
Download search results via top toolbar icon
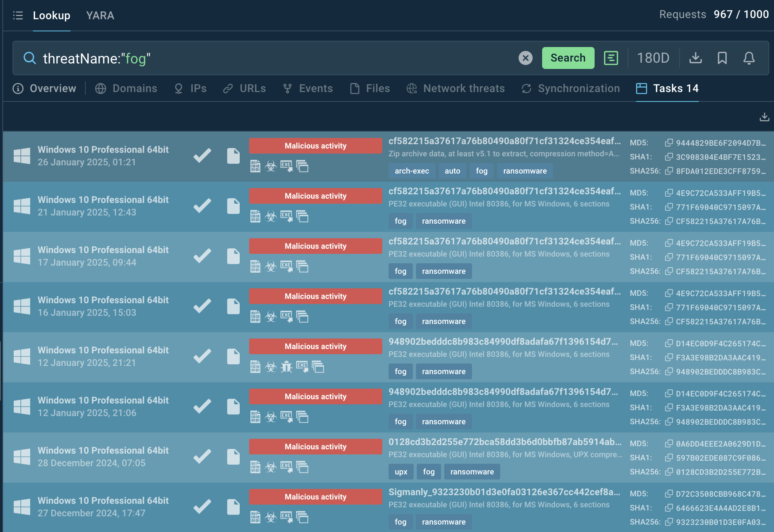point(695,58)
